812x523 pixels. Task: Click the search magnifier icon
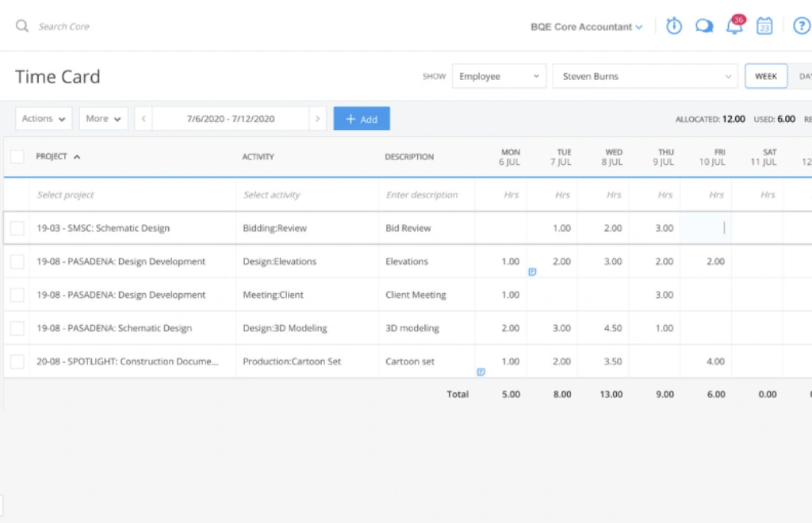point(22,26)
